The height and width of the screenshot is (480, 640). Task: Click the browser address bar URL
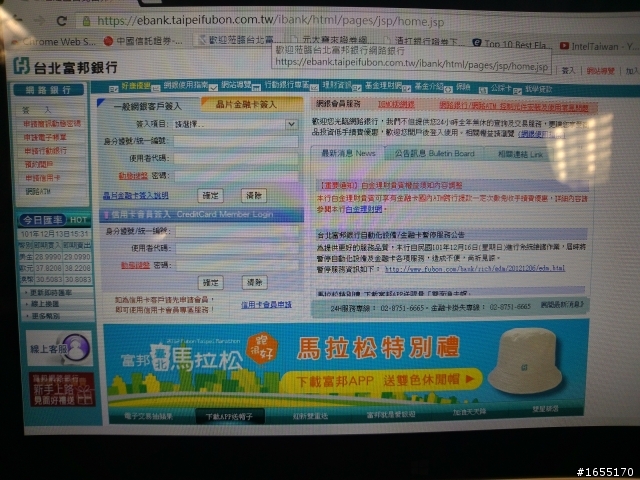coord(271,21)
